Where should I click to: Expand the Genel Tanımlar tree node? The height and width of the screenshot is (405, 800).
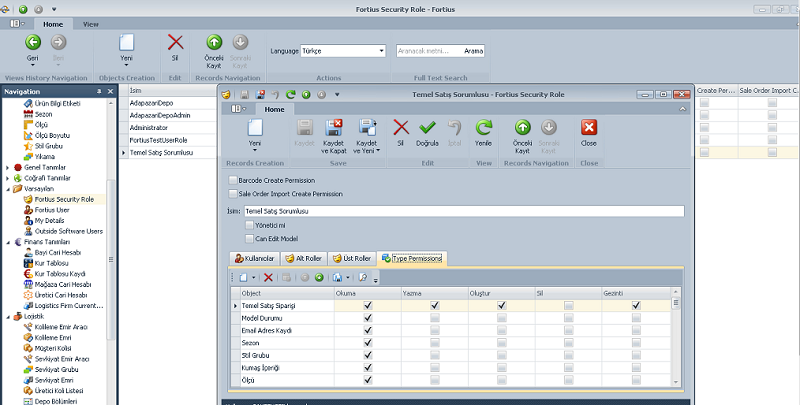[x=7, y=167]
